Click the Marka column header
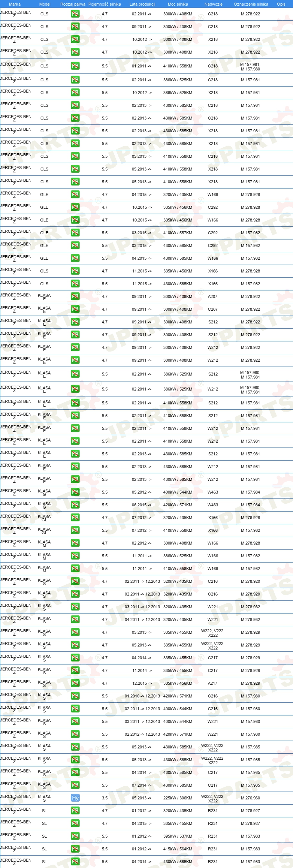This screenshot has width=293, height=868. point(15,4)
